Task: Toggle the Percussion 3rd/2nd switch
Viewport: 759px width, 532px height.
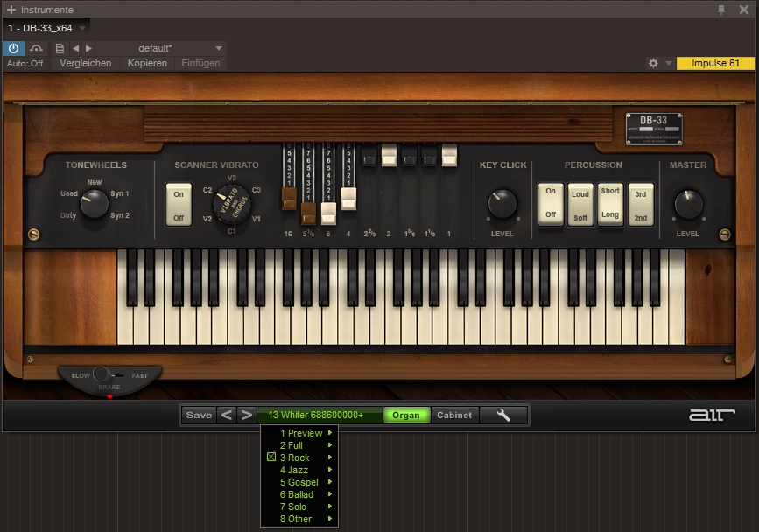Action: pos(641,204)
